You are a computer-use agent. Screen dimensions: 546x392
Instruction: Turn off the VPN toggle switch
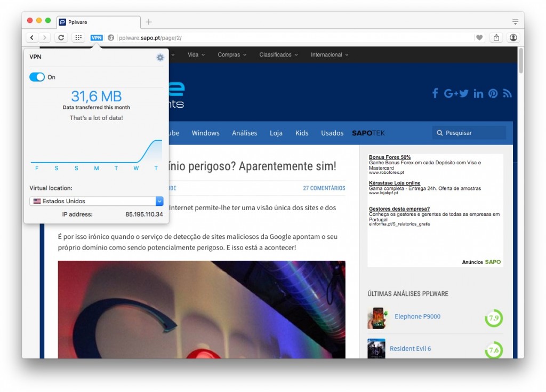(37, 77)
